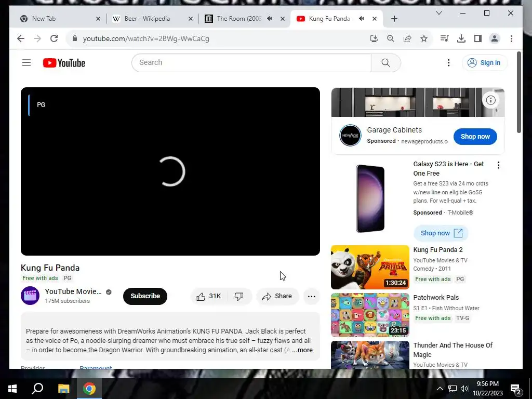Open Kung Fu Panda 2 thumbnail
532x399 pixels.
pyautogui.click(x=370, y=268)
